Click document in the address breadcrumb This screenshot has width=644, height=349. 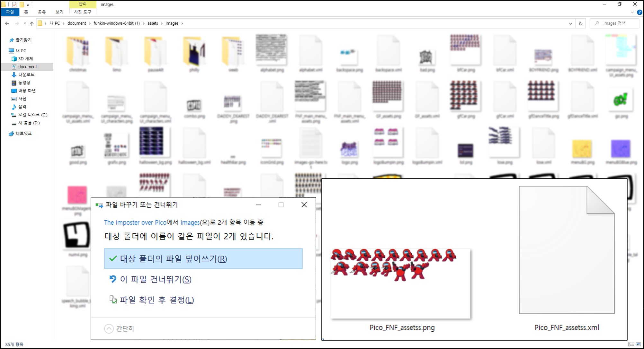click(x=77, y=23)
